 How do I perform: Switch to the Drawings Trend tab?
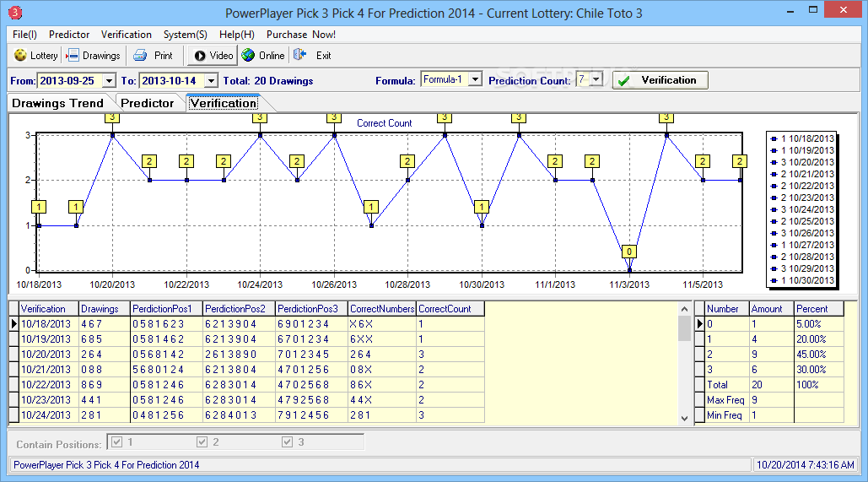coord(57,103)
